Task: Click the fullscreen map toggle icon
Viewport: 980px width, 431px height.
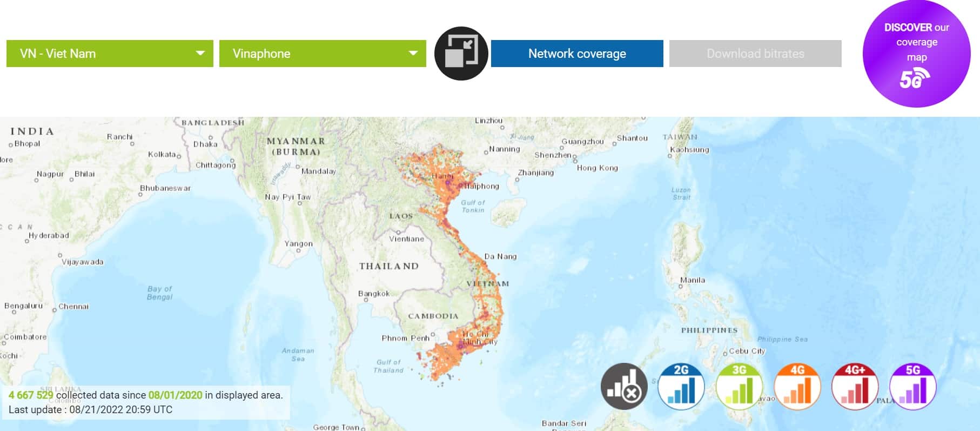Action: tap(461, 54)
